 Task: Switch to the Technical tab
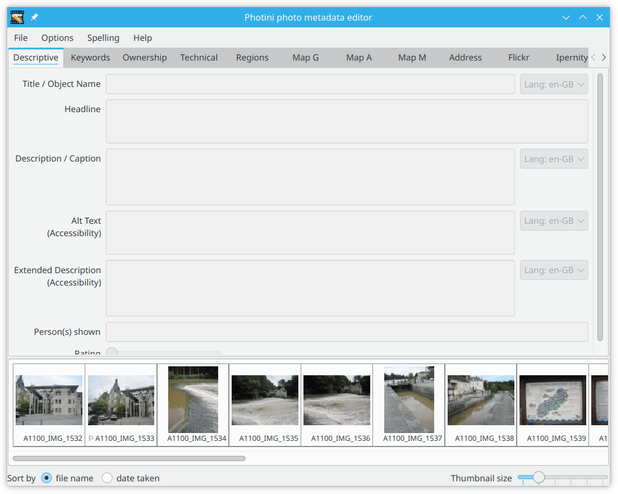pyautogui.click(x=199, y=58)
